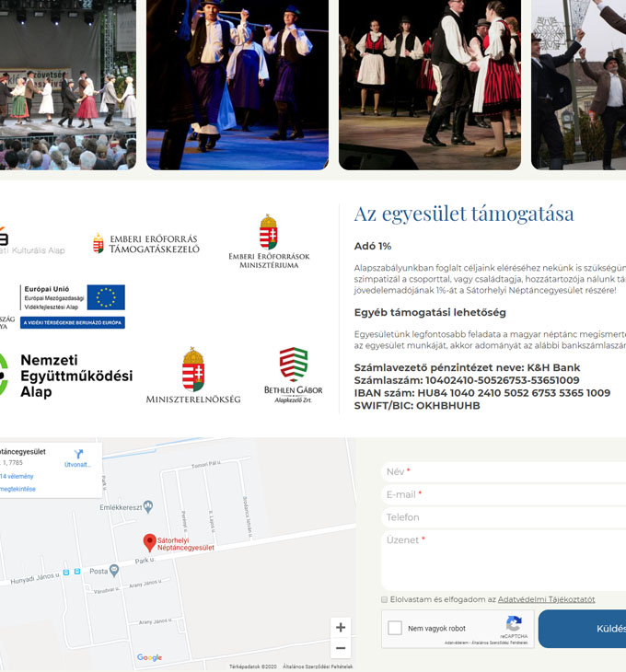Click the Hunyadi János u. street label
Image resolution: width=626 pixels, height=672 pixels.
click(x=35, y=579)
